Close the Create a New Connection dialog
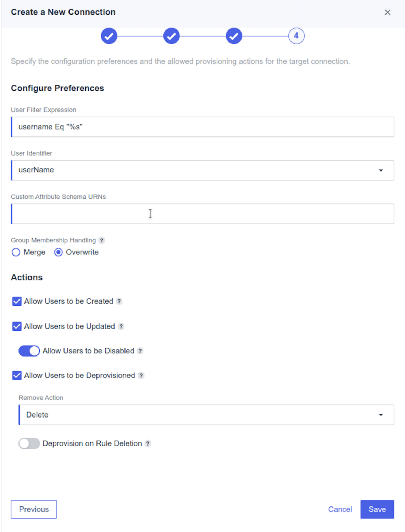405x532 pixels. 387,12
